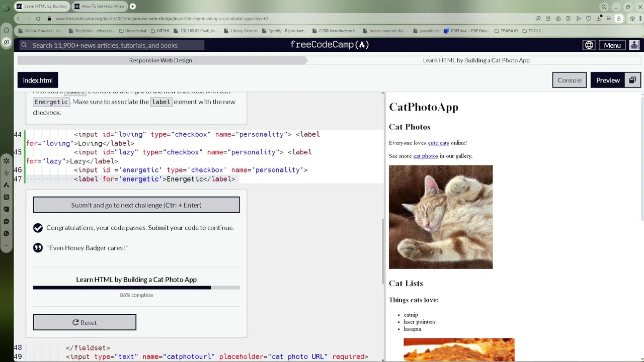Open the TOOLS bookmarks folder
The height and width of the screenshot is (362, 644).
click(x=532, y=31)
